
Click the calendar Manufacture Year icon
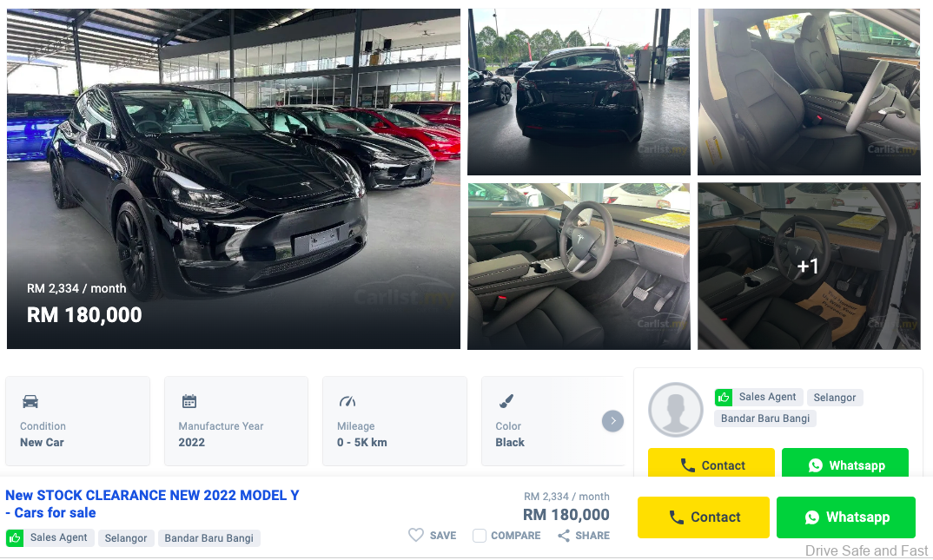pyautogui.click(x=189, y=401)
